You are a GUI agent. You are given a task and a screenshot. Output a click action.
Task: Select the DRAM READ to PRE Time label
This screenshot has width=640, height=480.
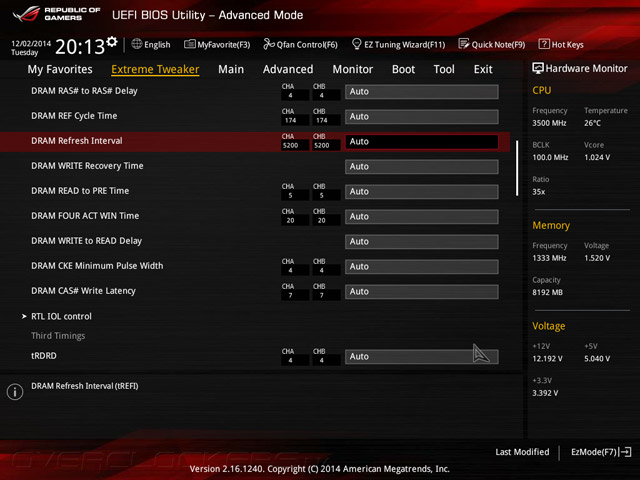[80, 191]
